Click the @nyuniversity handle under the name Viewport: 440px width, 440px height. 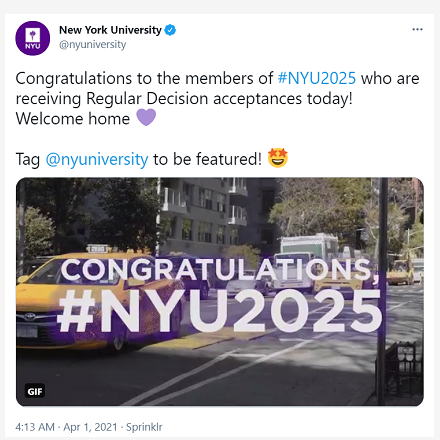pyautogui.click(x=93, y=44)
